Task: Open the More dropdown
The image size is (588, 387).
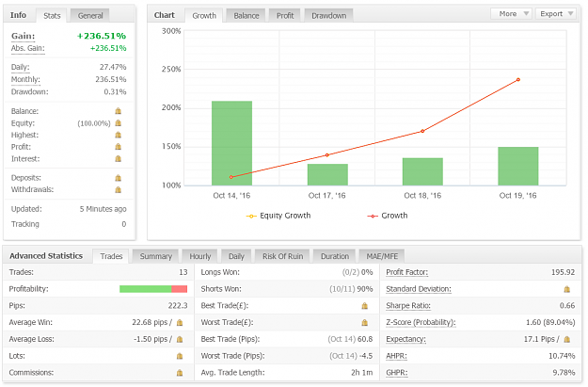Action: (x=511, y=14)
